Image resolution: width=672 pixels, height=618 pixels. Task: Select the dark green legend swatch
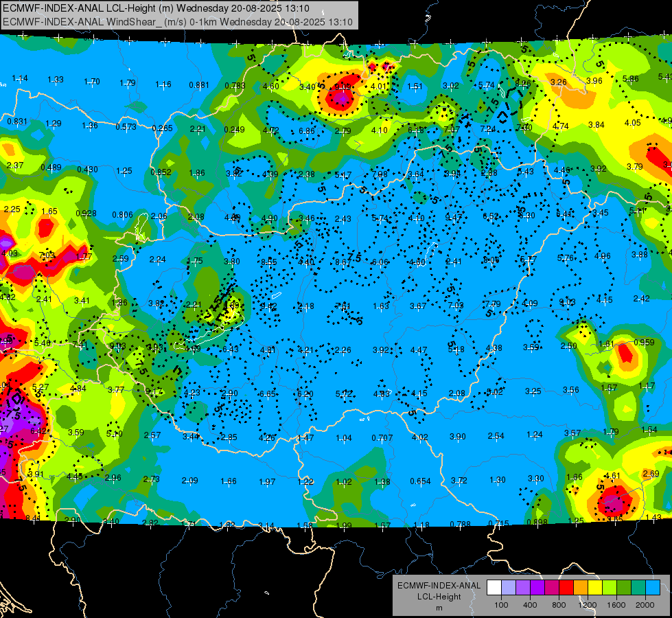pyautogui.click(x=624, y=588)
